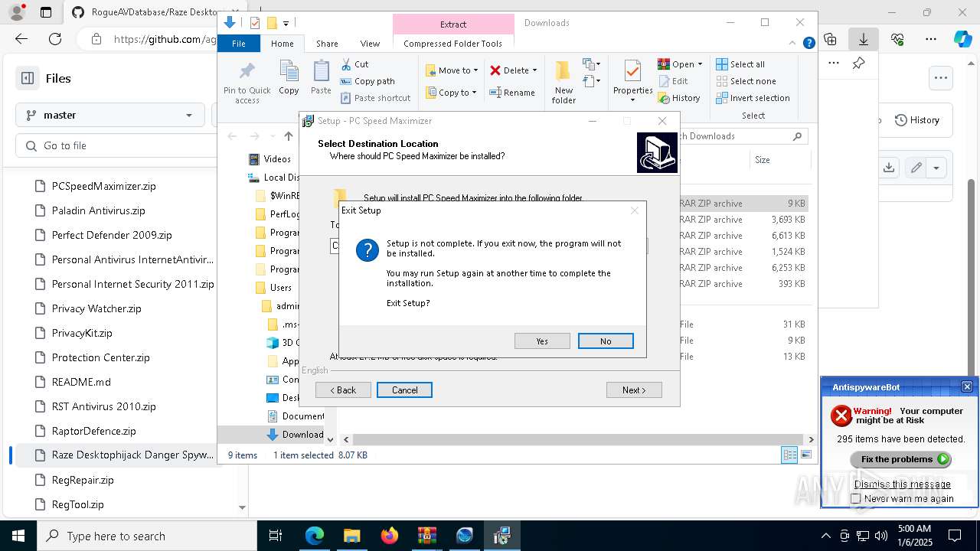This screenshot has height=551, width=980.
Task: Switch to large icons view in the status bar
Action: pos(805,455)
